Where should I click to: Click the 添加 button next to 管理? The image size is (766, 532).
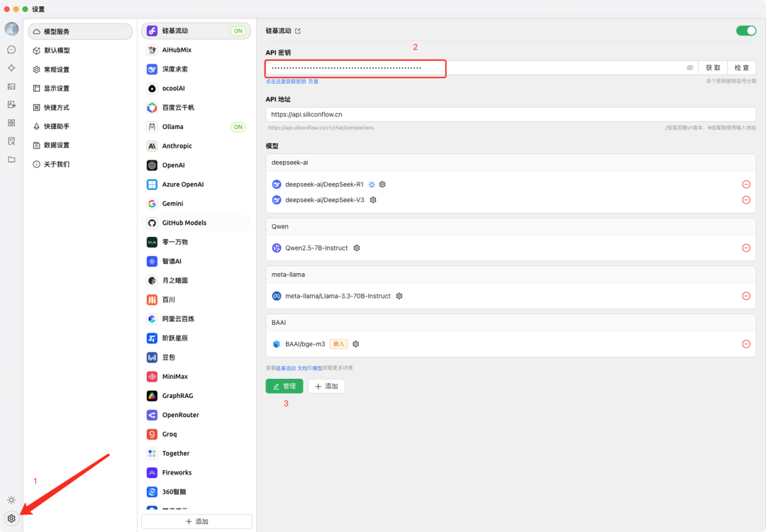pos(326,386)
